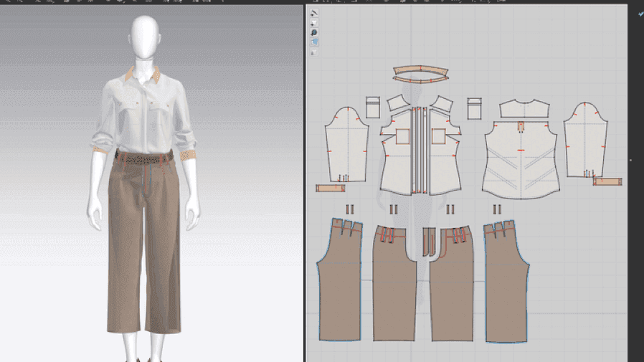Screen dimensions: 644x362
Task: Toggle the sewing line display icon
Action: [x=314, y=13]
